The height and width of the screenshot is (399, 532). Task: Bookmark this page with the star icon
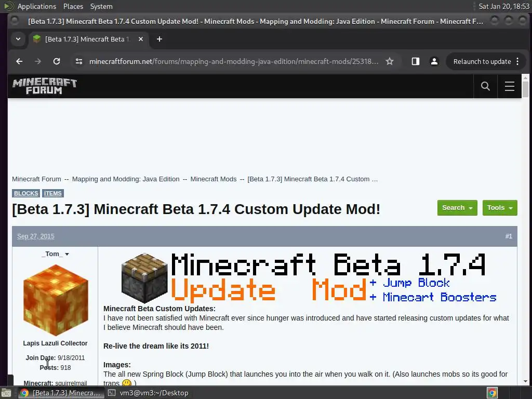click(390, 61)
